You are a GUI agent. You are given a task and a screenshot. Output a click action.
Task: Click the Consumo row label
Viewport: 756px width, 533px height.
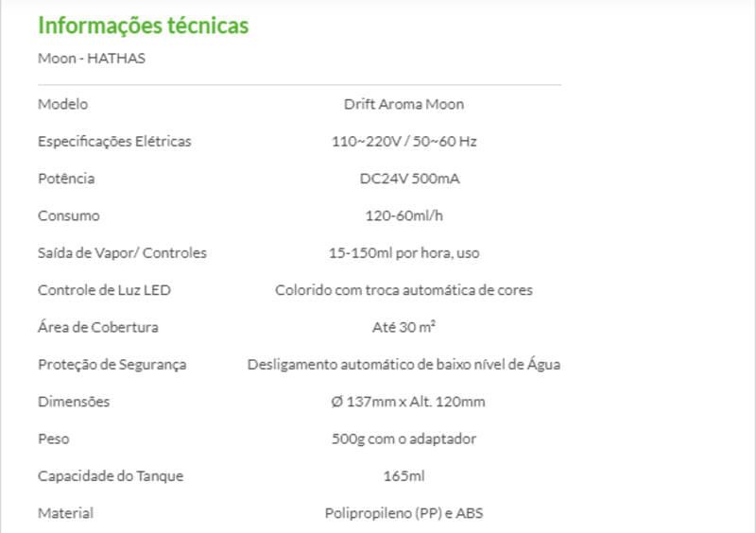coord(68,215)
